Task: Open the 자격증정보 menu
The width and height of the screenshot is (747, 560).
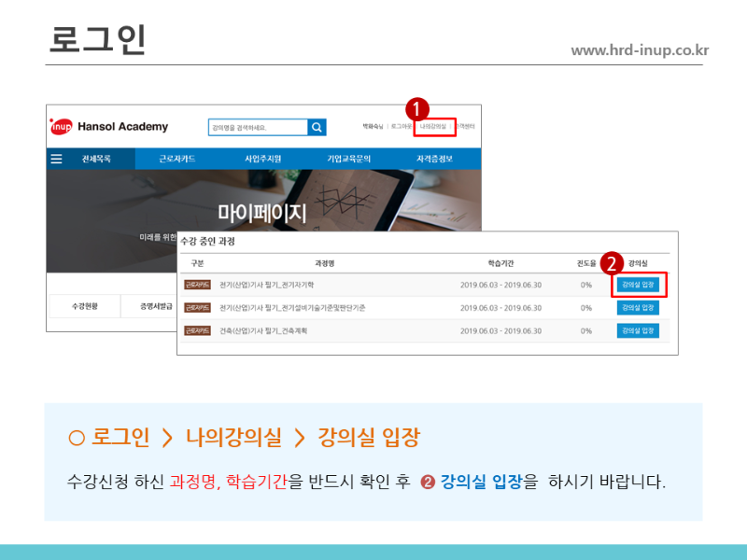Action: tap(434, 159)
